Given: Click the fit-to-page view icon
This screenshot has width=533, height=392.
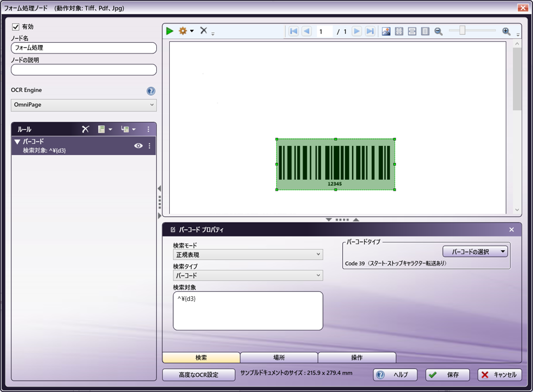Looking at the screenshot, I should 399,31.
